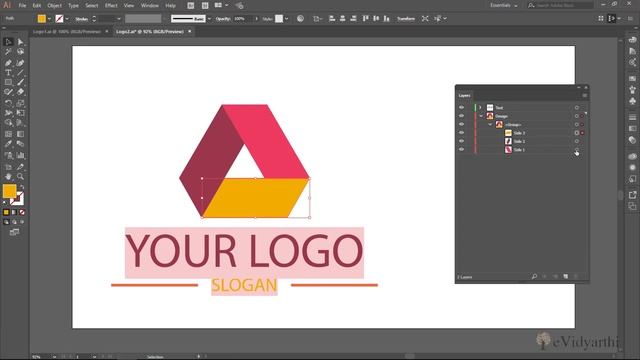Viewport: 640px width, 360px height.
Task: Expand the Text layer
Action: coord(480,108)
